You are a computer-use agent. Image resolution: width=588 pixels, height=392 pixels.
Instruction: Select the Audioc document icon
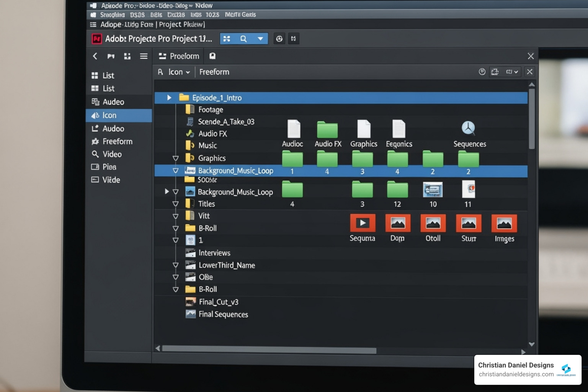(x=294, y=129)
